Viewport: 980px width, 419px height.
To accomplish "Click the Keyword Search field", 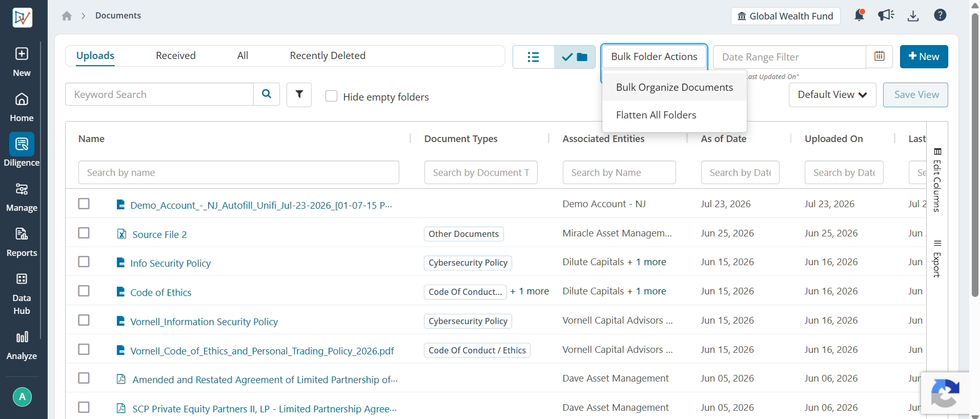I will (x=159, y=94).
